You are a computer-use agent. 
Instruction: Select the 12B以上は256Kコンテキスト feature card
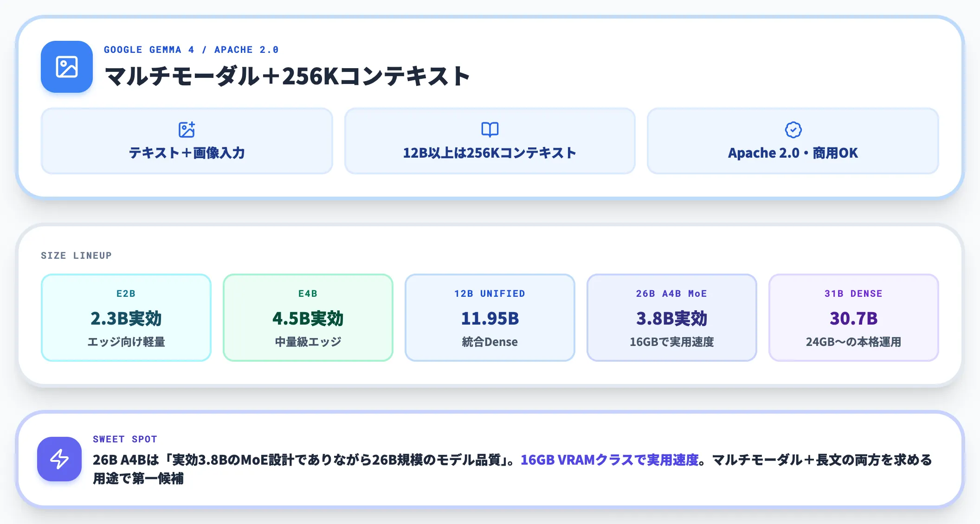[x=490, y=141]
